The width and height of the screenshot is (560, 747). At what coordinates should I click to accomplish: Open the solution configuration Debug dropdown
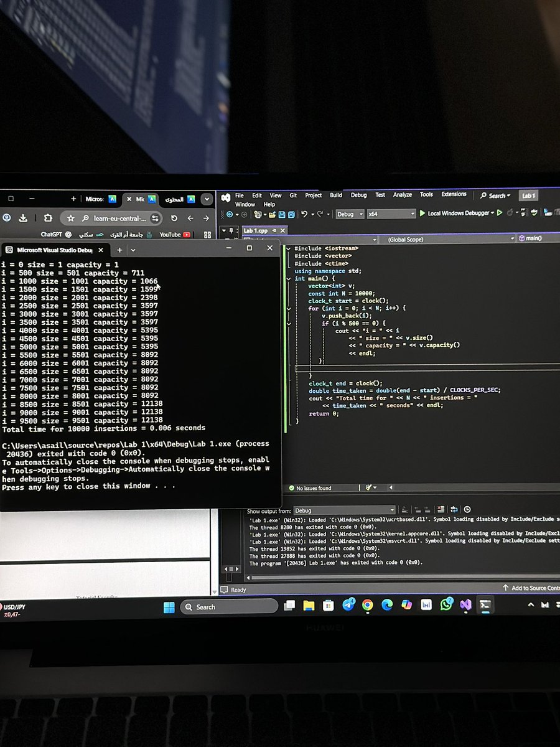point(349,214)
